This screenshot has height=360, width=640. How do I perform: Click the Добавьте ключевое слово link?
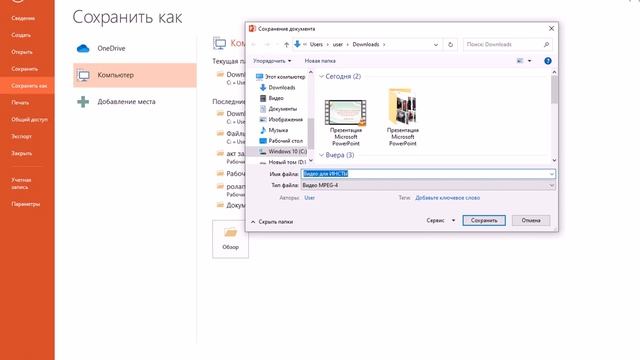447,198
